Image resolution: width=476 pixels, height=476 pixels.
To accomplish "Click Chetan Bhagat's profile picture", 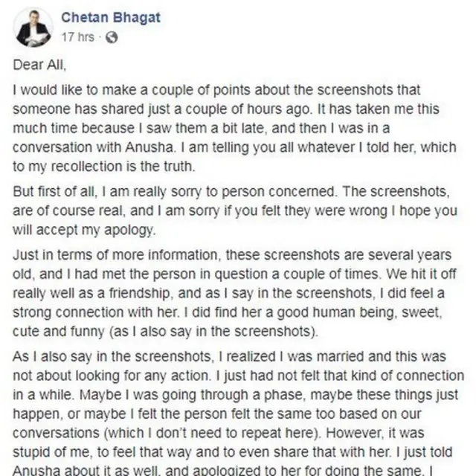I will [33, 28].
